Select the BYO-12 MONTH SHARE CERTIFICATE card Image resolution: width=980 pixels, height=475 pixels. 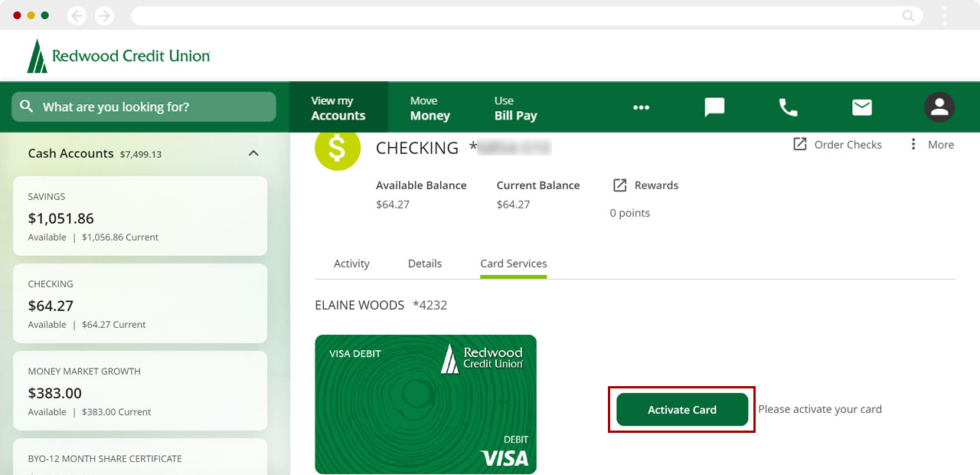click(x=140, y=457)
